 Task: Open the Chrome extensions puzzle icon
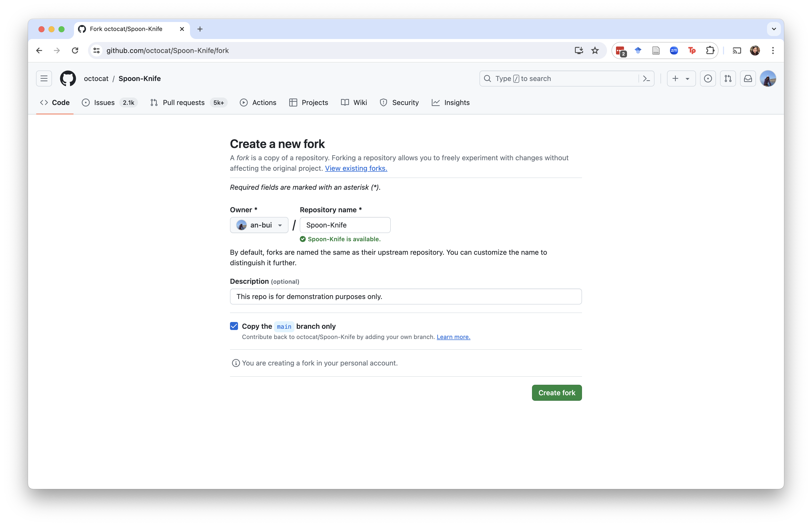click(x=710, y=50)
